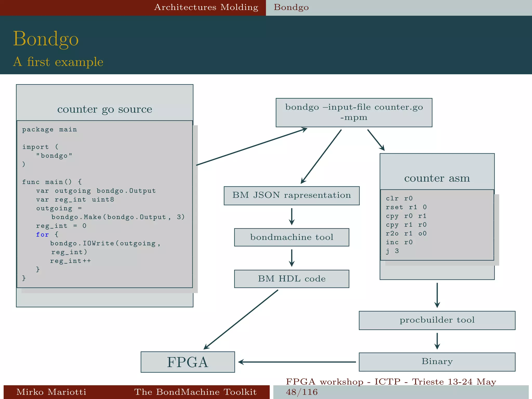Click the counter go source heading

tap(104, 109)
